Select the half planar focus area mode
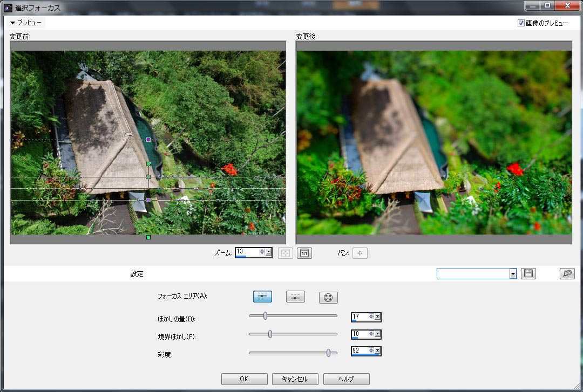This screenshot has height=392, width=583. coord(295,297)
